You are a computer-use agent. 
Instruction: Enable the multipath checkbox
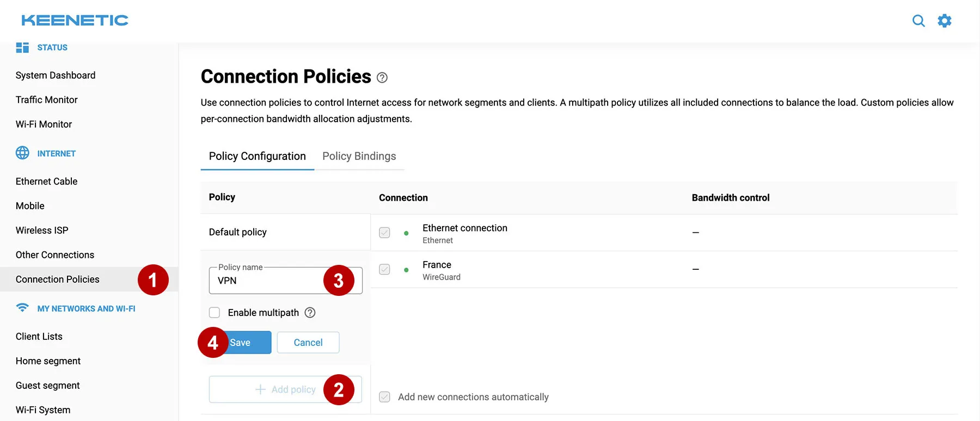click(215, 313)
